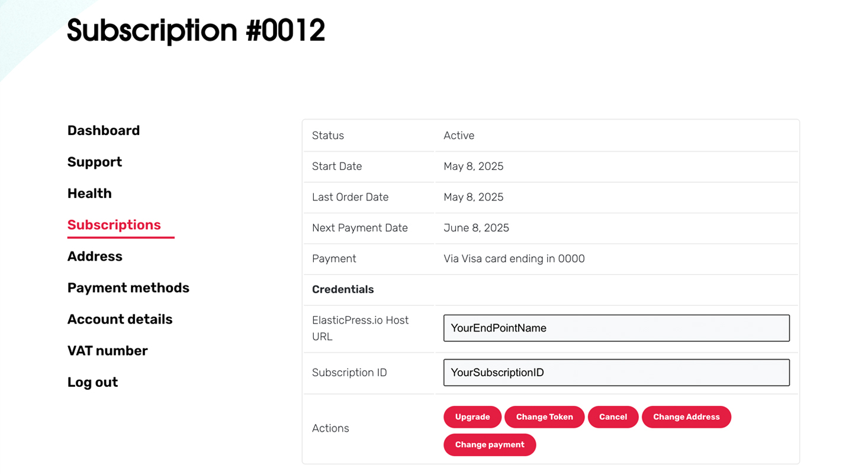Open the Address page

coord(95,256)
